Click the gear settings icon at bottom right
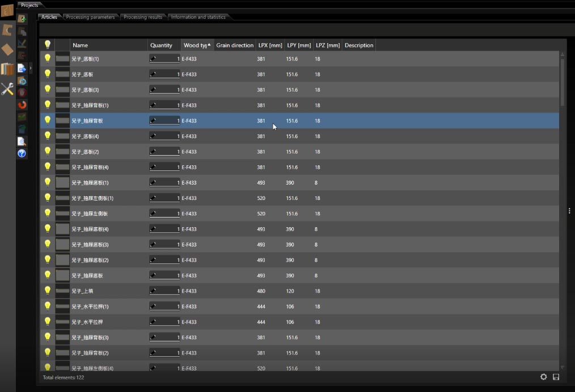The height and width of the screenshot is (392, 575). [x=543, y=377]
